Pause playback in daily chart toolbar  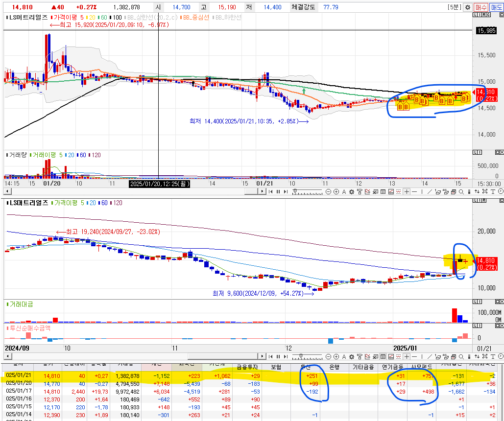tap(278, 356)
